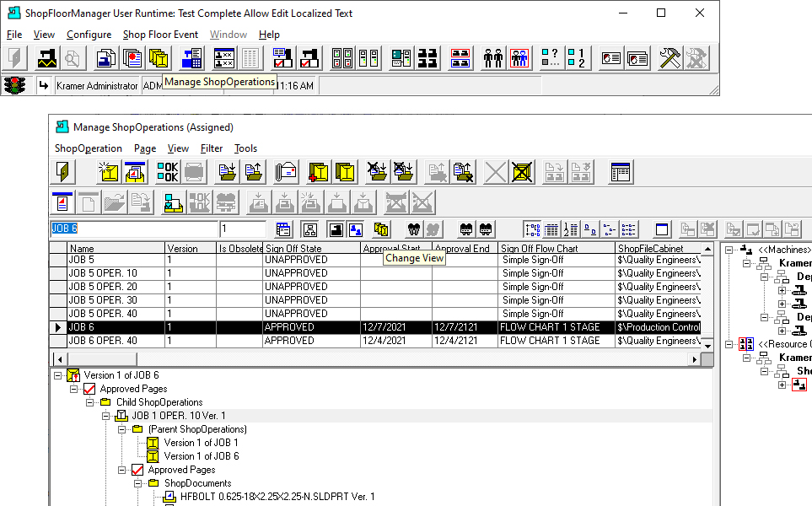Collapse Approved Pages under JOB 1 OPER. 10

pyautogui.click(x=122, y=470)
